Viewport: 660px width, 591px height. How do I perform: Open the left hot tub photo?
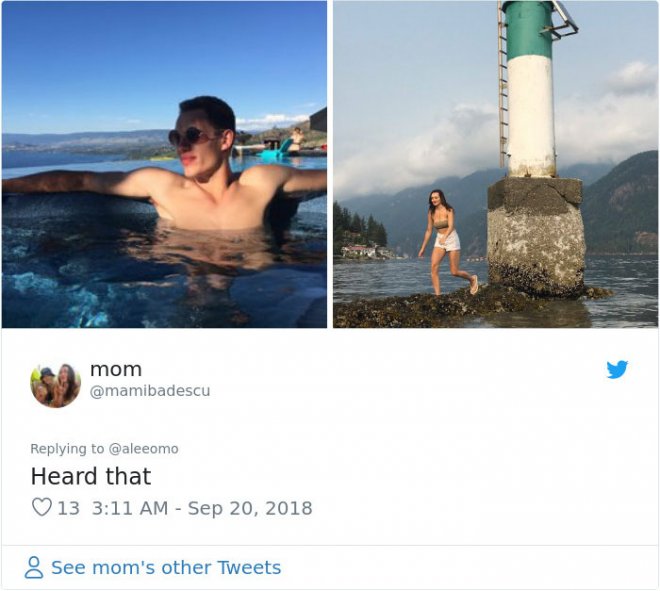click(x=164, y=164)
